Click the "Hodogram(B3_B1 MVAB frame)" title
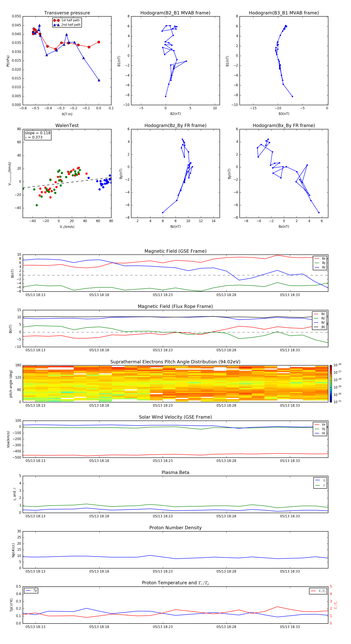Screen dimensions: 351x644 [284, 13]
